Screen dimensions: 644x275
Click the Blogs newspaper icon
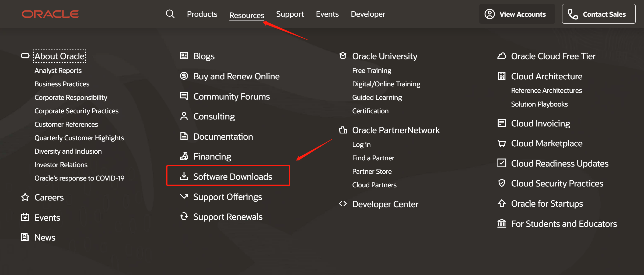(184, 56)
